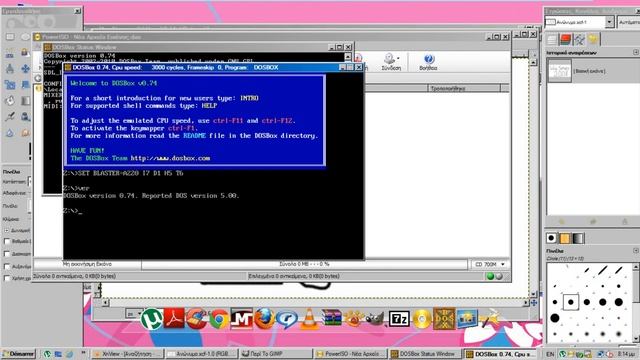Select GIMP Move tool blue cross arrows
Viewport: 640px width, 360px height.
pos(25,68)
